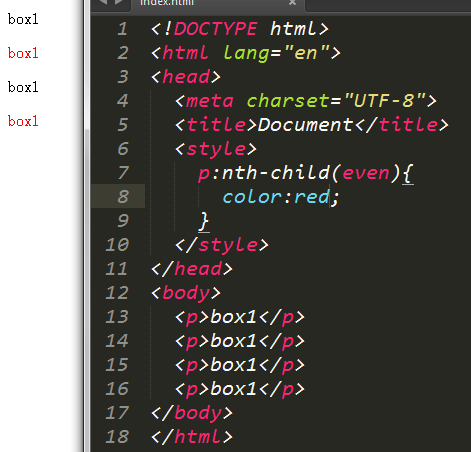Click the nth-child pseudo-class selector

click(276, 173)
